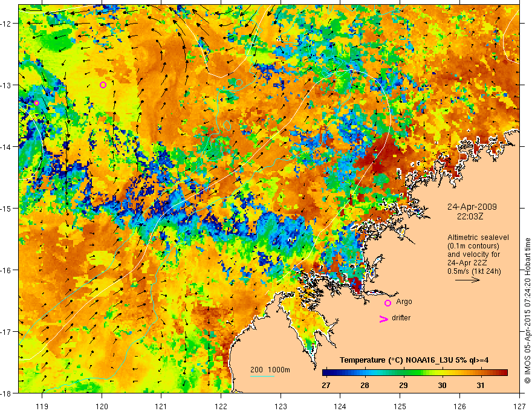This screenshot has width=532, height=411.
Task: Click the '200 1000m' depth contour label
Action: [x=270, y=370]
